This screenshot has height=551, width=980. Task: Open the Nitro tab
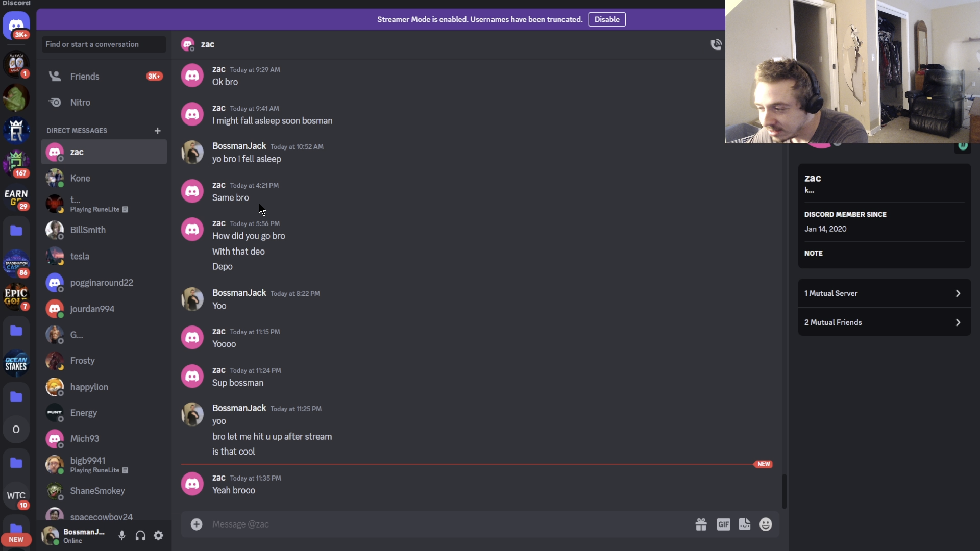pos(104,103)
